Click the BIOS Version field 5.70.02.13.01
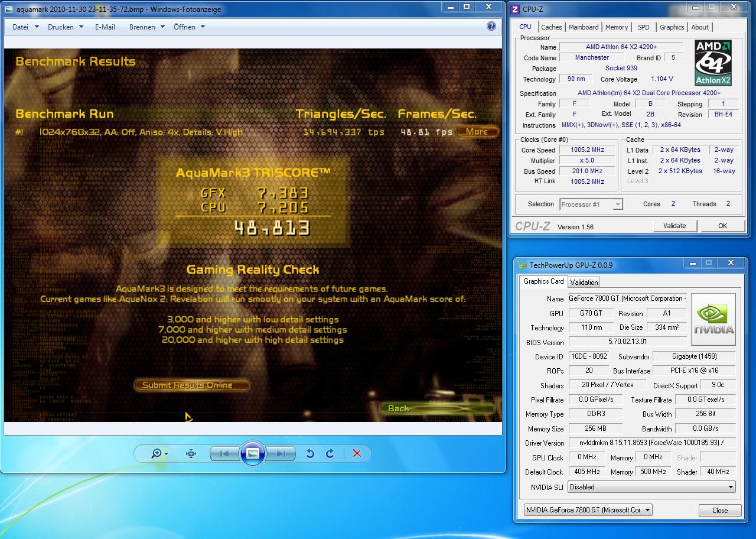 [x=628, y=342]
